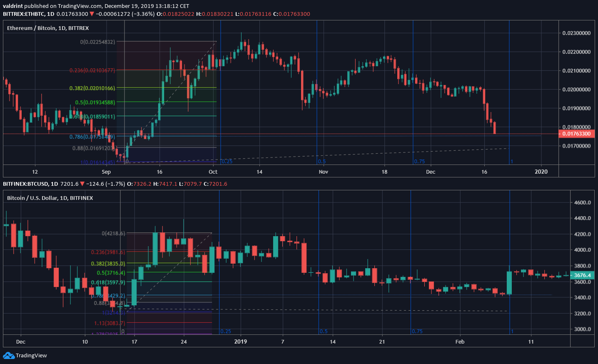Click the BITFINEX:BTCUSD, 1D symbol header
Viewport: 598px width, 364px height.
(30, 184)
